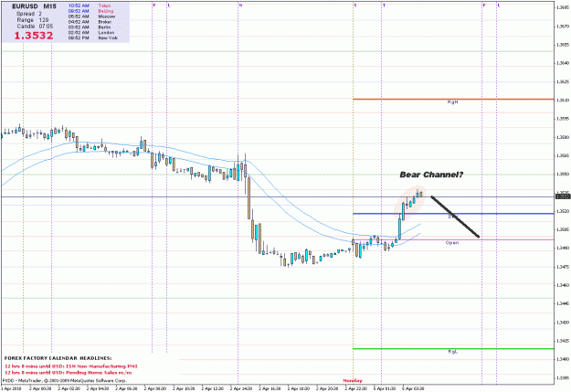Click the 1.3430 price axis label
The image size is (571, 392).
click(x=563, y=323)
